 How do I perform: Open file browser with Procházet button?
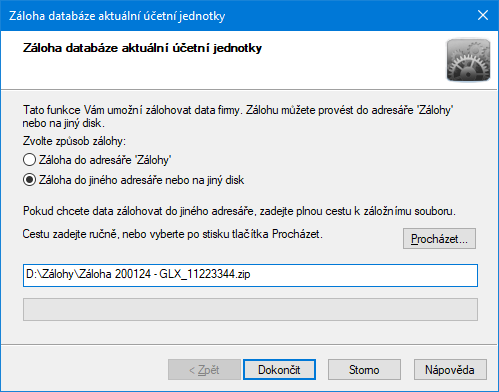pyautogui.click(x=439, y=239)
